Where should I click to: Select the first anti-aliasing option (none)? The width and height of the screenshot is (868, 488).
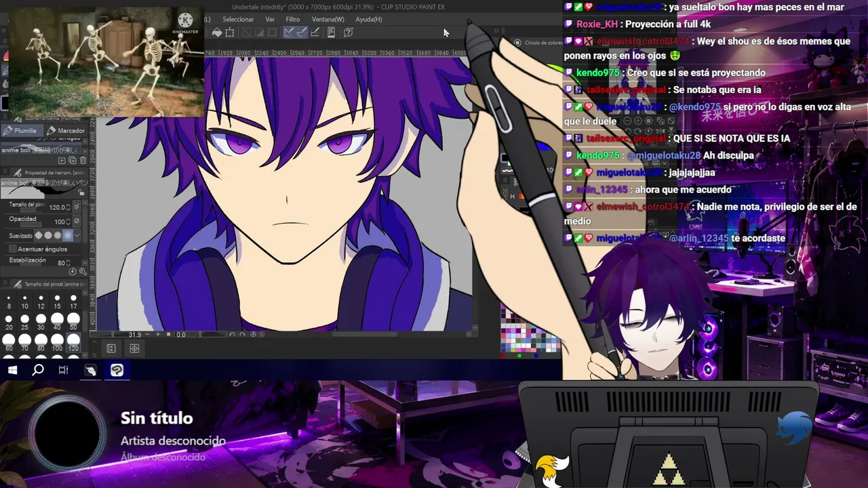[39, 236]
